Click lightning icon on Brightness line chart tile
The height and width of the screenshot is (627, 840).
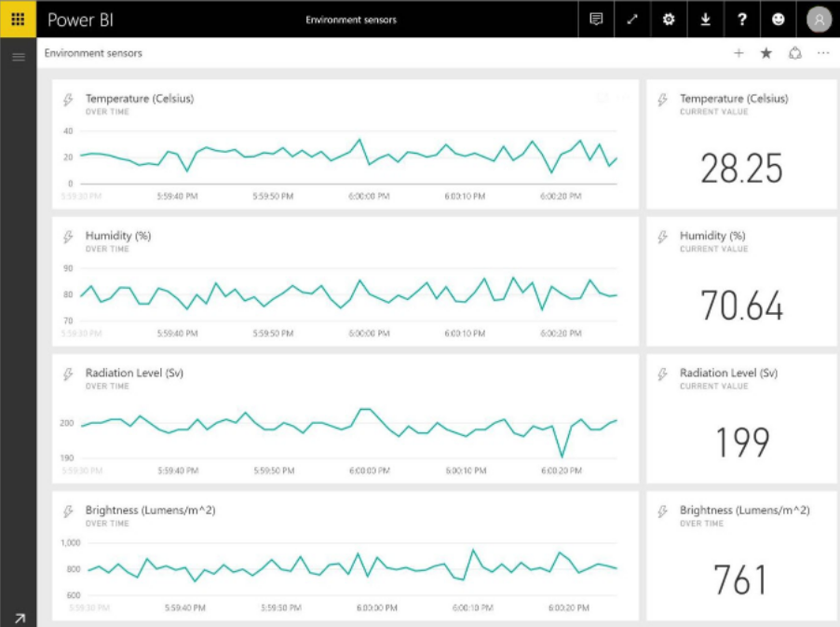68,511
